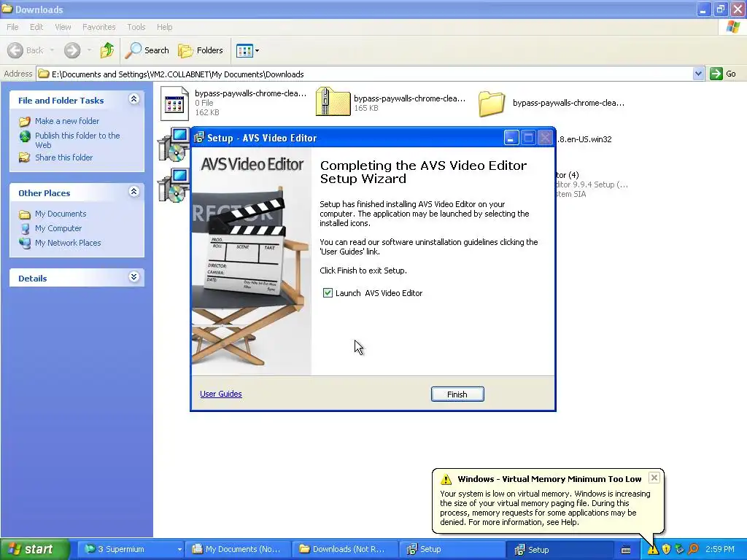Screen dimensions: 747x560
Task: Open the Views dropdown in toolbar
Action: tap(248, 50)
